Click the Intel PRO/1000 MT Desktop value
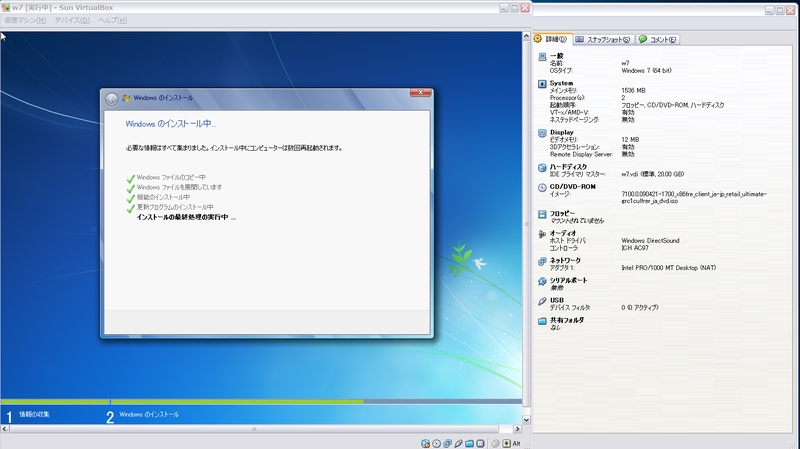The image size is (800, 449). [x=668, y=268]
